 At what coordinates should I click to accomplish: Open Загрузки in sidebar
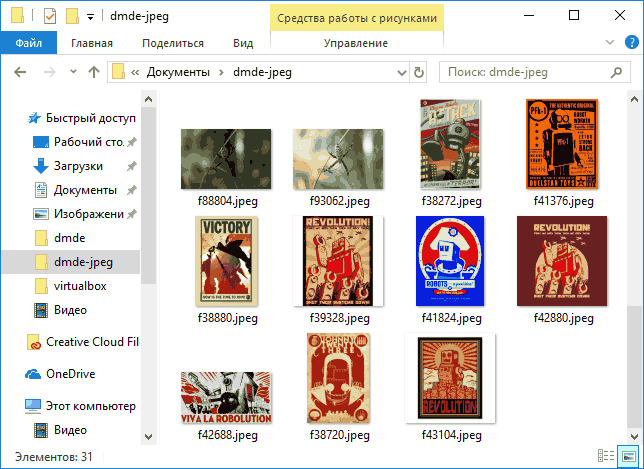point(68,166)
